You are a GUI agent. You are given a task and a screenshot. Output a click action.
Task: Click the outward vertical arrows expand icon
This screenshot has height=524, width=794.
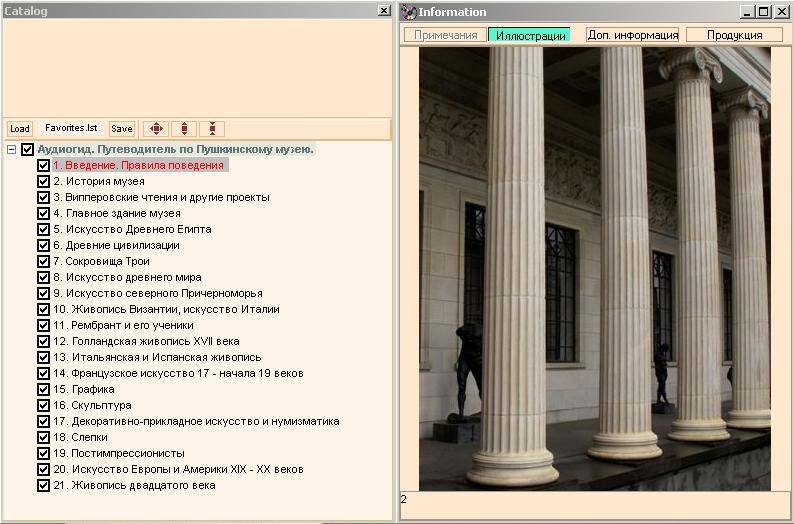[184, 129]
